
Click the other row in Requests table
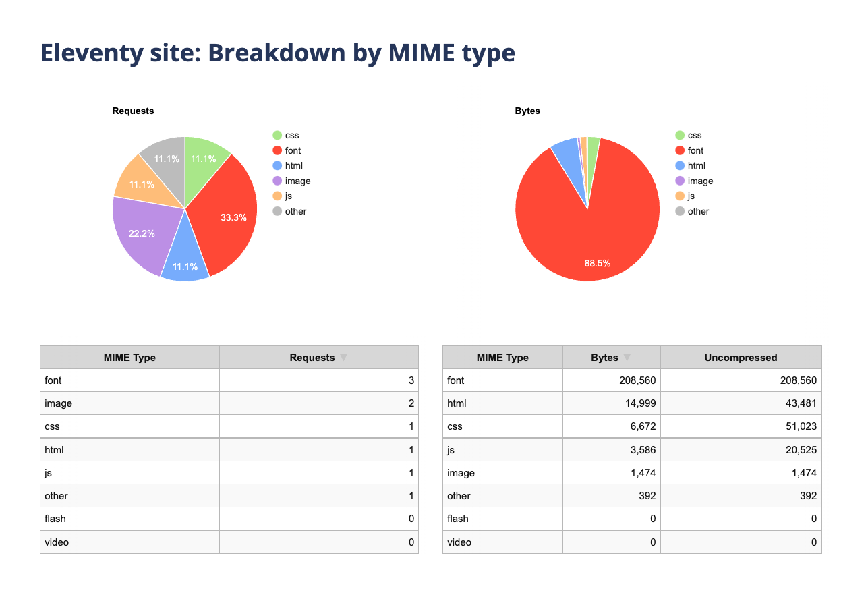click(x=229, y=496)
